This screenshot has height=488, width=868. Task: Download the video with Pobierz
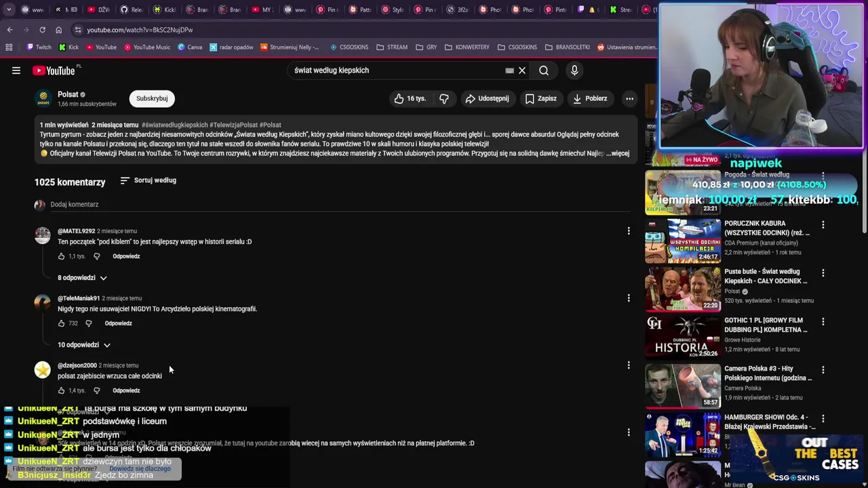pos(590,98)
